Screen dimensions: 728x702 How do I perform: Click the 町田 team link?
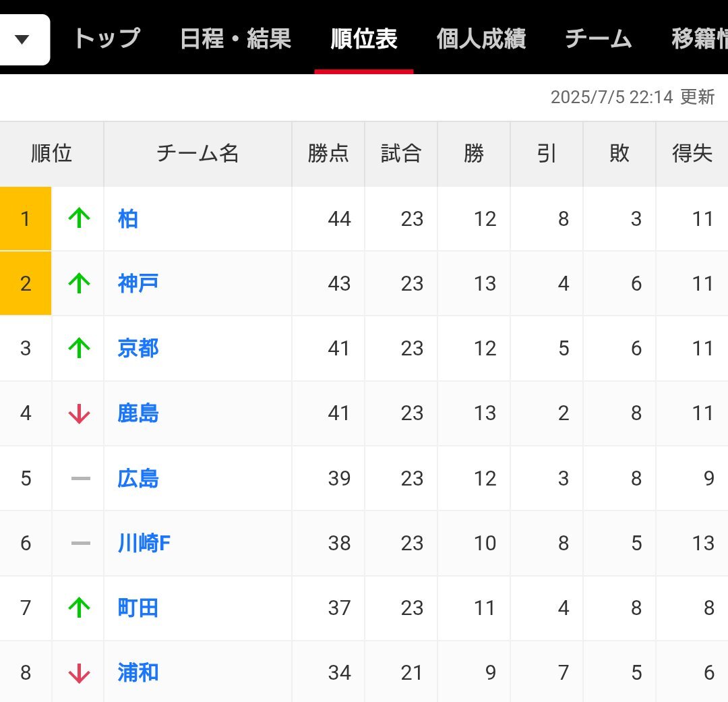(138, 608)
